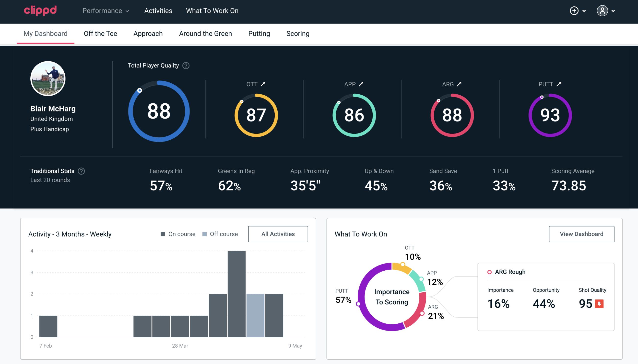Click the OTT upward trend arrow icon
Viewport: 638px width, 364px height.
[263, 84]
